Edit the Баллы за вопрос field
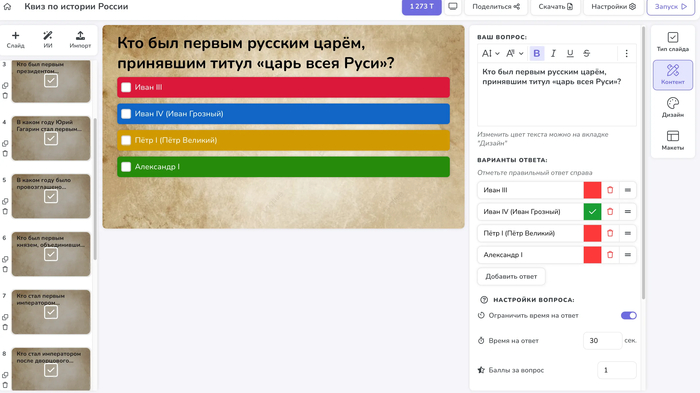Viewport: 700px width, 393px height. pos(617,370)
